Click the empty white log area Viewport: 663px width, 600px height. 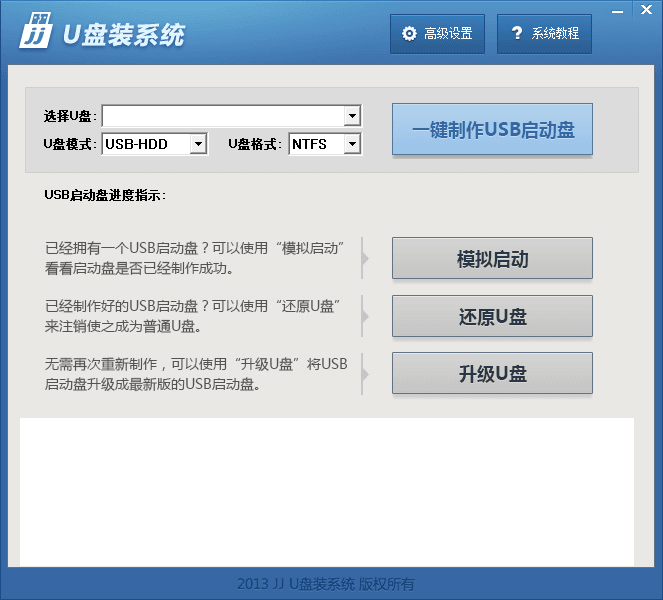tap(326, 490)
